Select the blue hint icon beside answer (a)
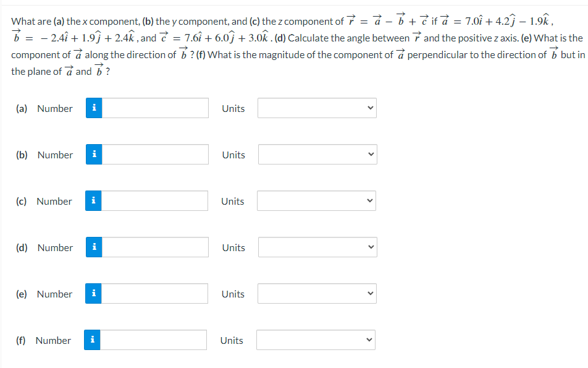 coord(93,108)
